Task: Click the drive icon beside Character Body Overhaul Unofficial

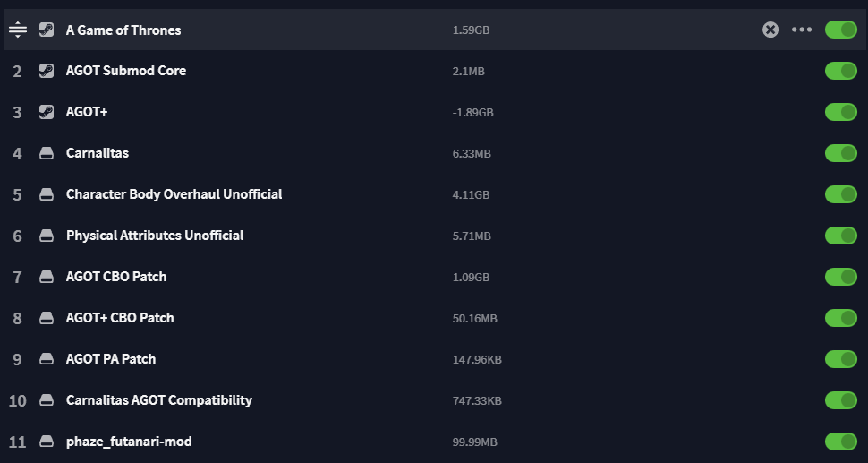Action: pos(47,194)
